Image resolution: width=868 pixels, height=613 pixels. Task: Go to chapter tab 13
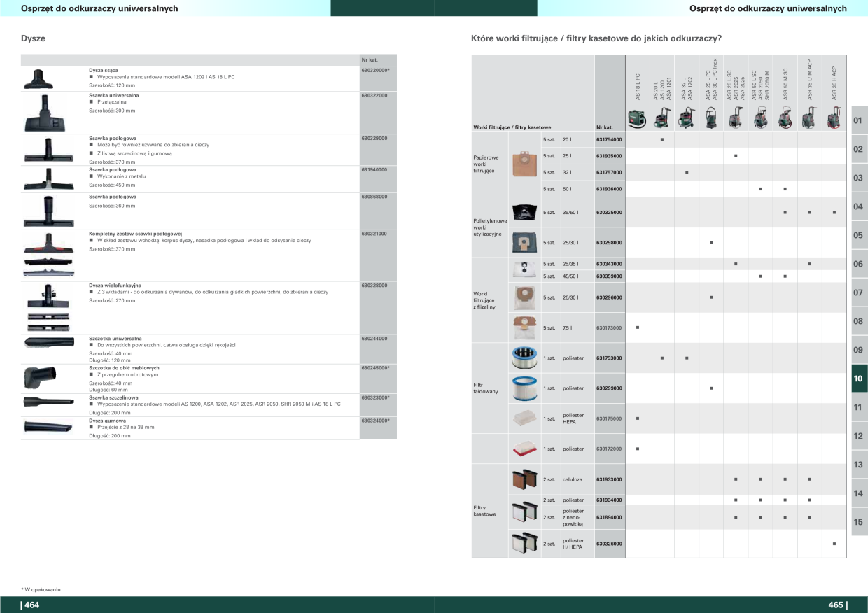click(859, 465)
